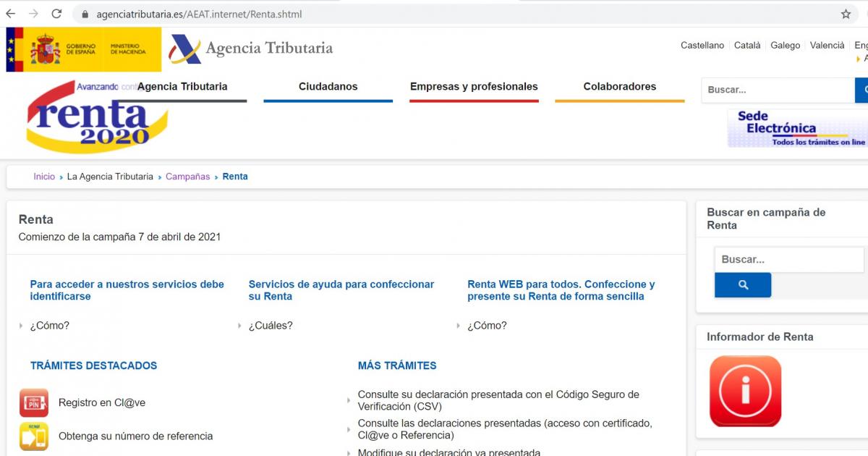This screenshot has width=868, height=456.
Task: Open 'Modifique su declaración ya presentada'
Action: point(449,452)
